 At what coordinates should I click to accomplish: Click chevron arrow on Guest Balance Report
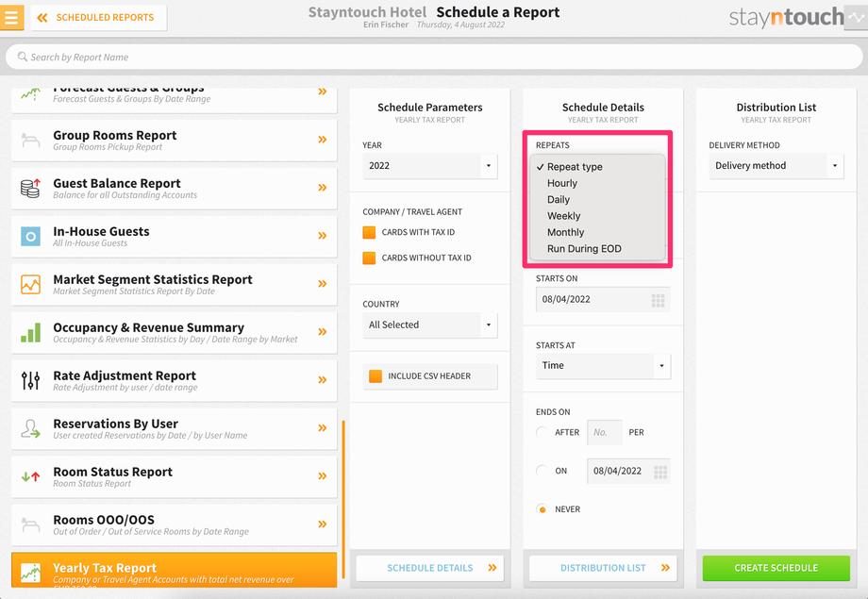[x=322, y=188]
